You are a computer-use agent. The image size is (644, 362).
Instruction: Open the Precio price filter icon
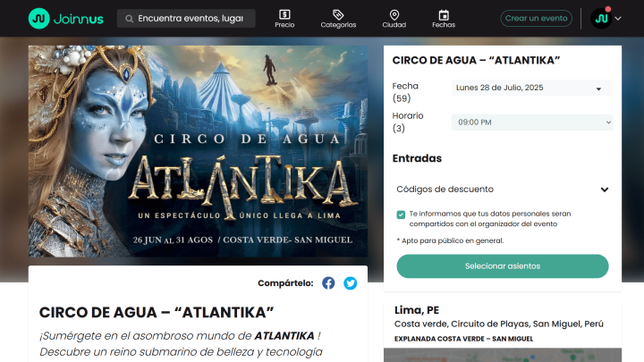click(x=284, y=15)
